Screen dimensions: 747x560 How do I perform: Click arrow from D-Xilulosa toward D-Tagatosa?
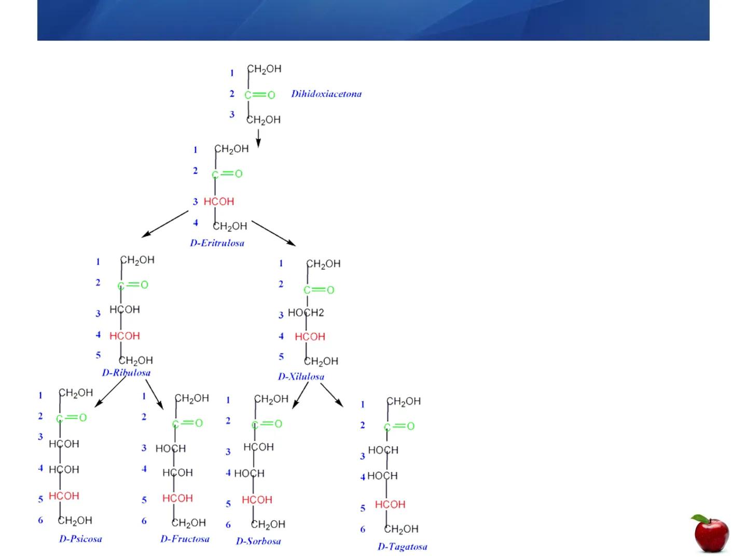(x=332, y=395)
